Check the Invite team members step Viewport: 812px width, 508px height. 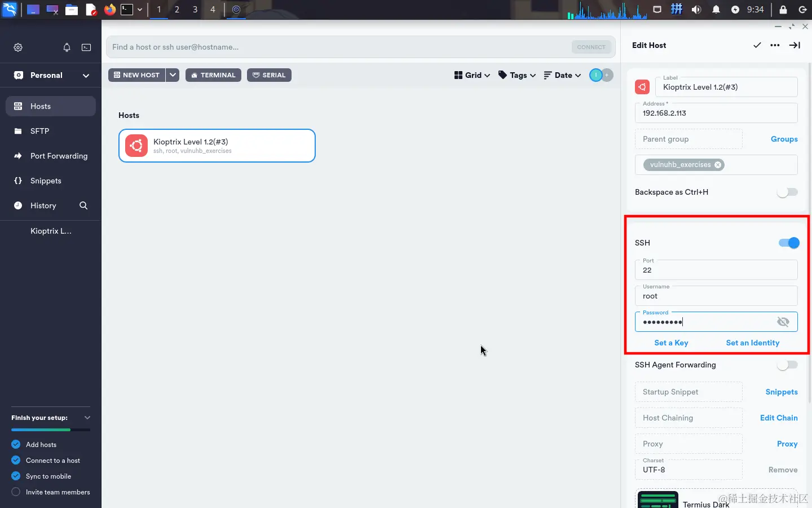tap(51, 492)
